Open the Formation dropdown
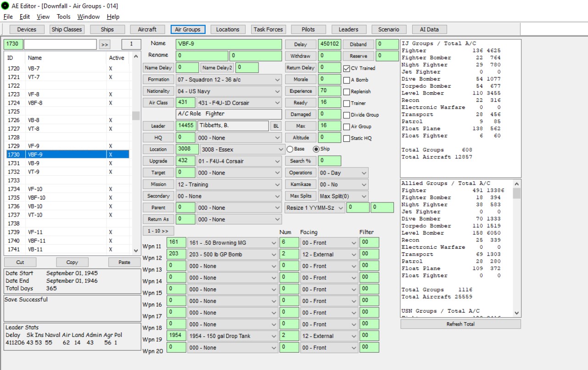 (229, 79)
